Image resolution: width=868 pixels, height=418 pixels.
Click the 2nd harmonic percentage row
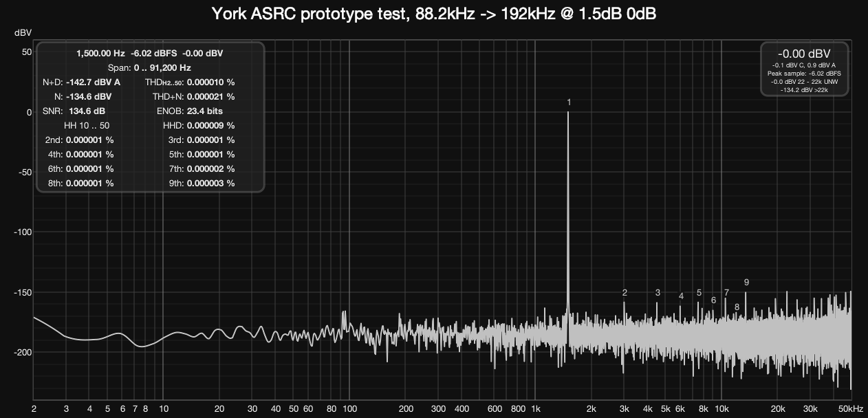click(x=78, y=140)
